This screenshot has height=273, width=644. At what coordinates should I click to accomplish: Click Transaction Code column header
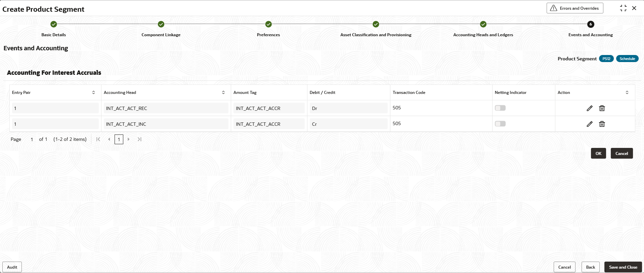(409, 93)
